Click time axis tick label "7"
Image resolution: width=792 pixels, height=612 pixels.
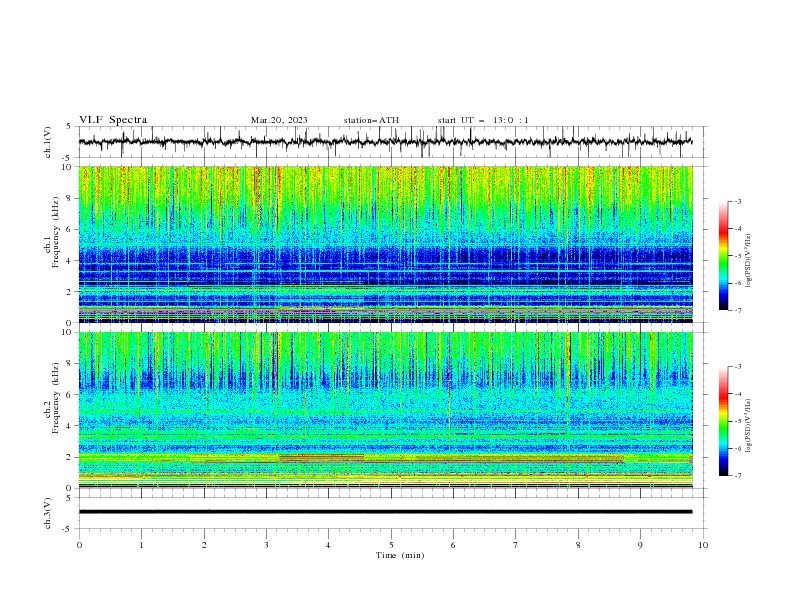click(x=516, y=545)
